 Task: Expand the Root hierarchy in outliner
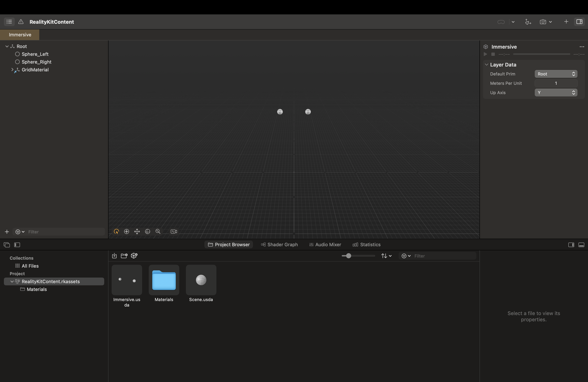[6, 46]
